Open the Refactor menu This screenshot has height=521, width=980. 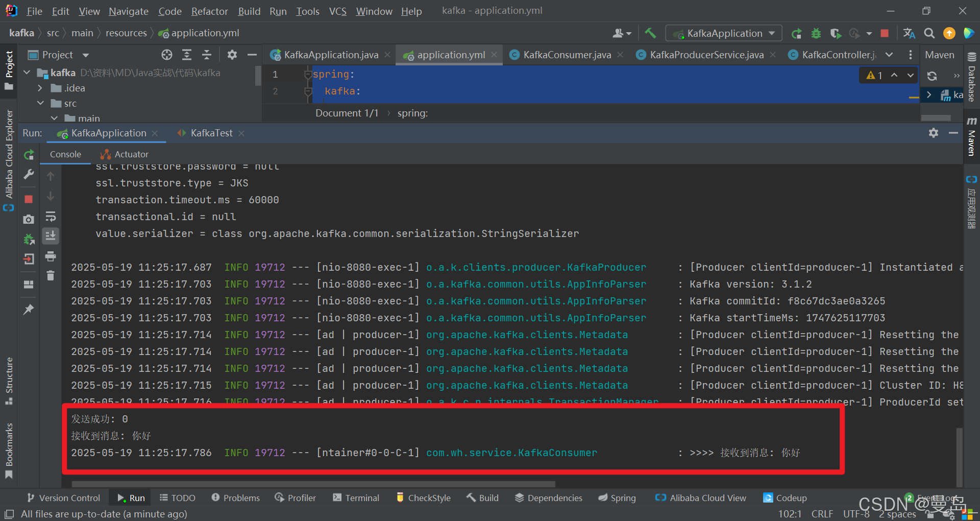tap(209, 11)
